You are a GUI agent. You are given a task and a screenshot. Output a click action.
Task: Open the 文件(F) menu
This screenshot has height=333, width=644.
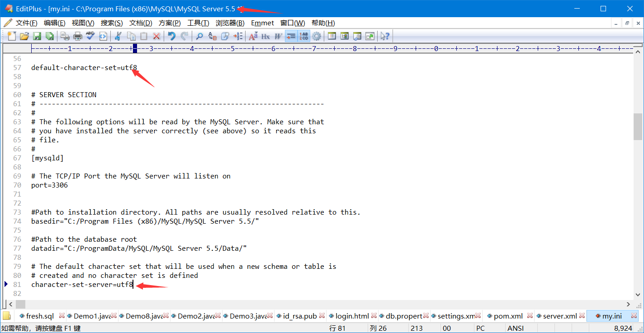(x=26, y=23)
